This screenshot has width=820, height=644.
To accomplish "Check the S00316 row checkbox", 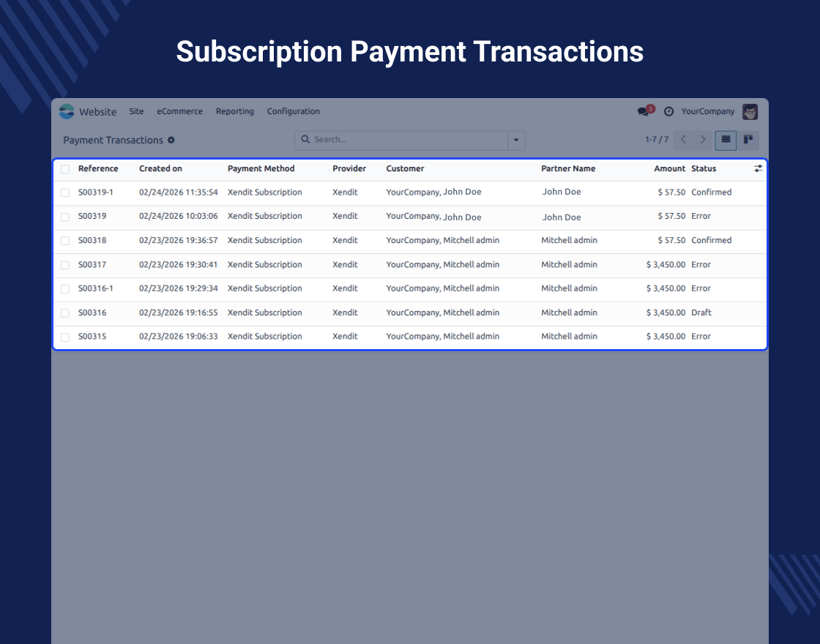I will 65,313.
